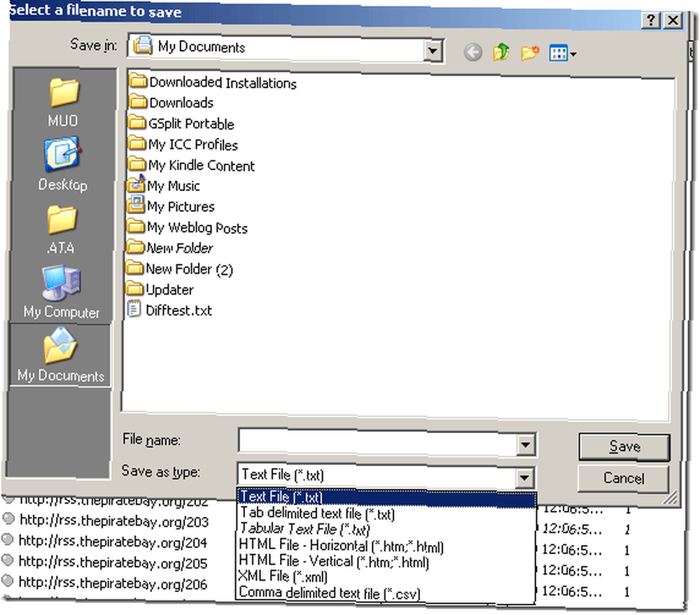
Task: Select the My Pictures folder
Action: [171, 206]
